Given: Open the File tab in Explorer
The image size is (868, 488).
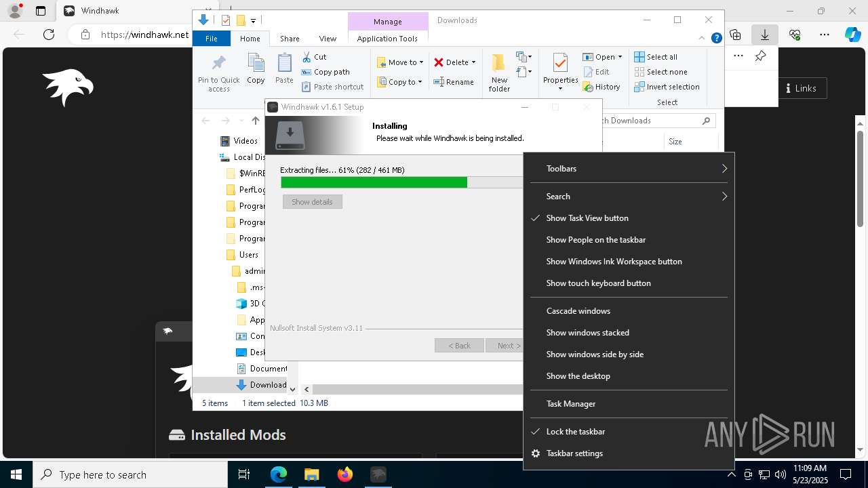Looking at the screenshot, I should coord(212,39).
